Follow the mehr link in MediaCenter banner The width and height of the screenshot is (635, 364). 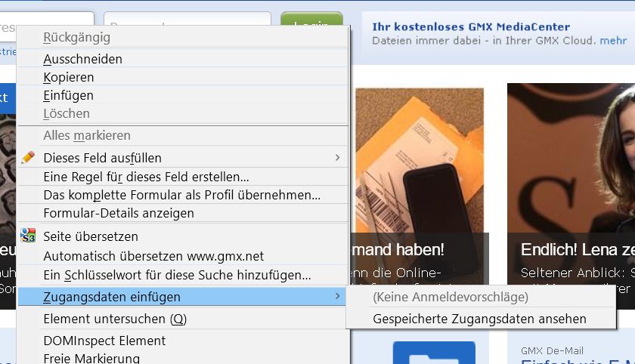pyautogui.click(x=613, y=41)
